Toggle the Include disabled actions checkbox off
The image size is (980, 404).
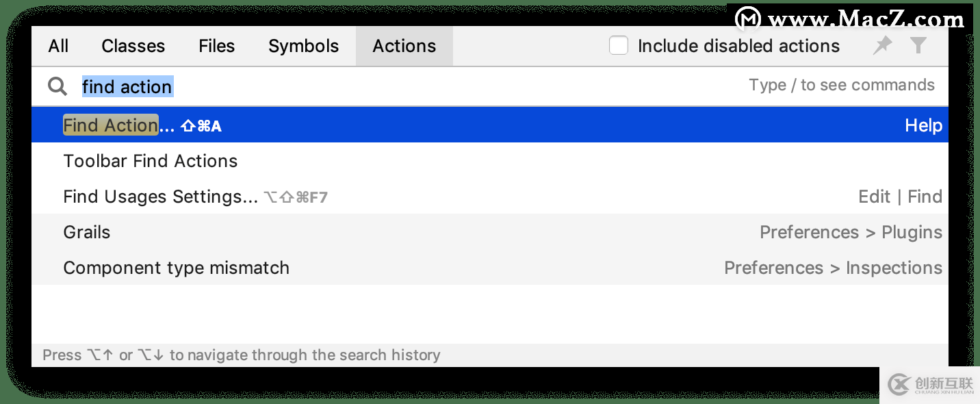(619, 45)
